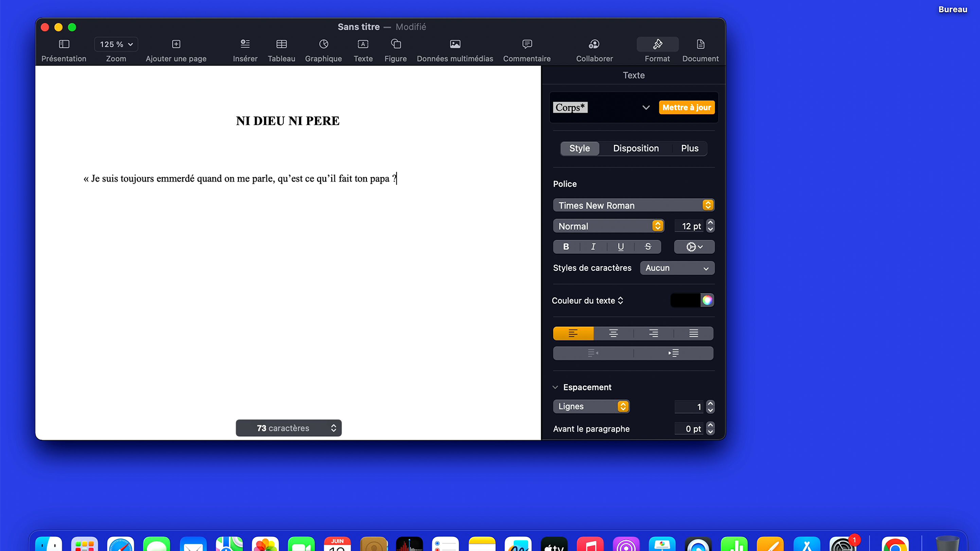The image size is (980, 551).
Task: Open the text color wheel picker
Action: pyautogui.click(x=707, y=300)
